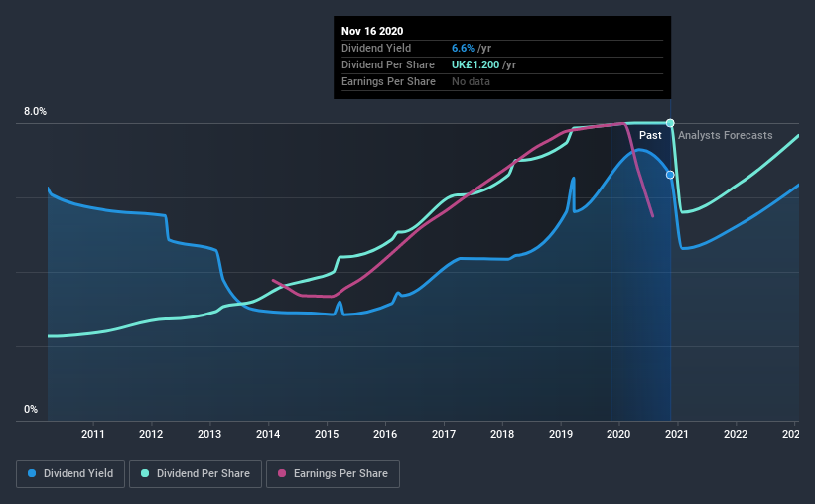Click the 2011 x-axis year label
Screen dimensions: 815x504
pyautogui.click(x=93, y=434)
